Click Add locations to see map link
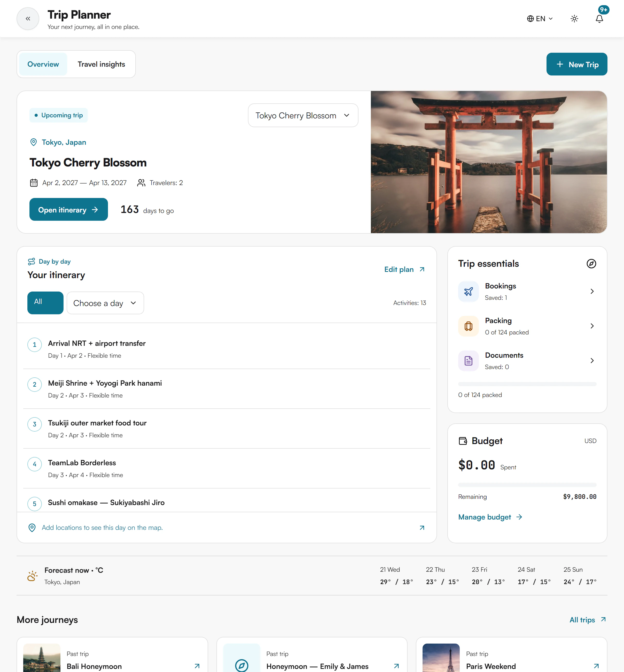 (102, 528)
